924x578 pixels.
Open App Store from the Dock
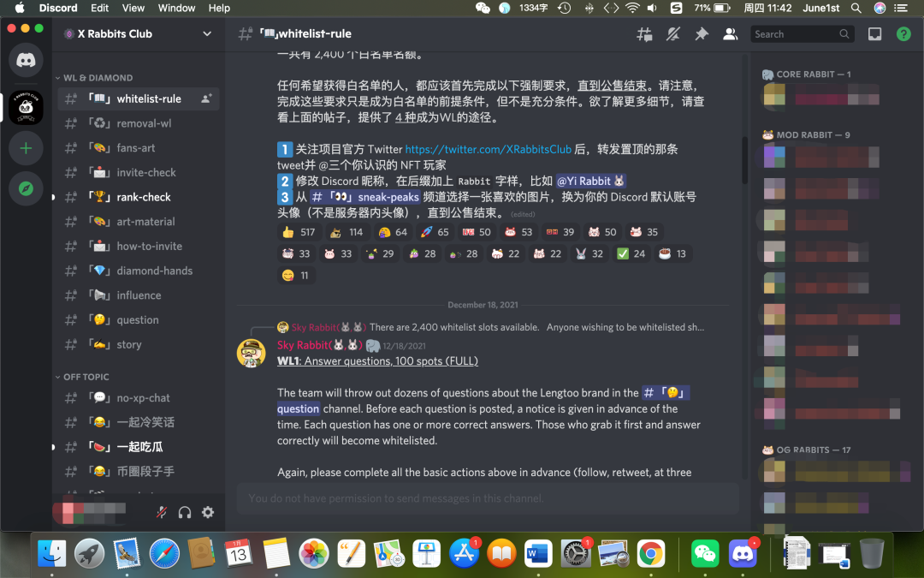[x=465, y=553]
